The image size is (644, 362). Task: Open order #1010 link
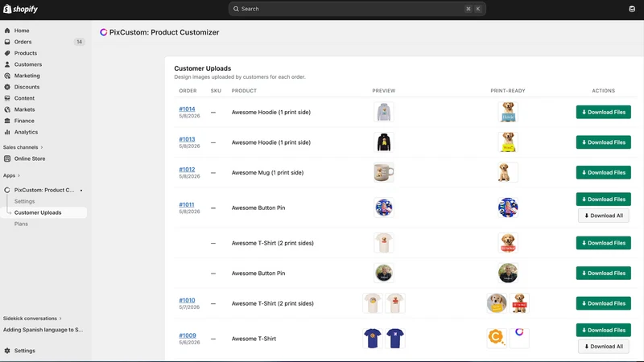[187, 300]
